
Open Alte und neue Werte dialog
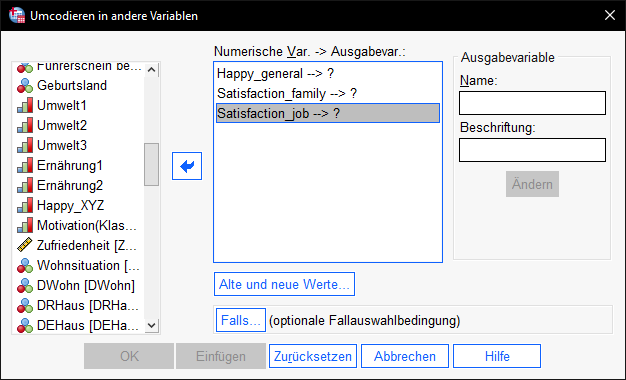[284, 284]
